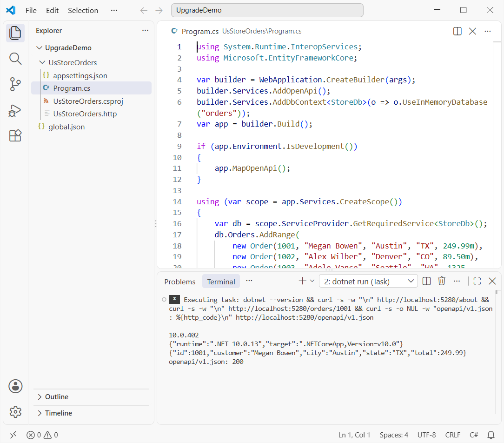
Task: Open the Edit menu
Action: coord(52,10)
